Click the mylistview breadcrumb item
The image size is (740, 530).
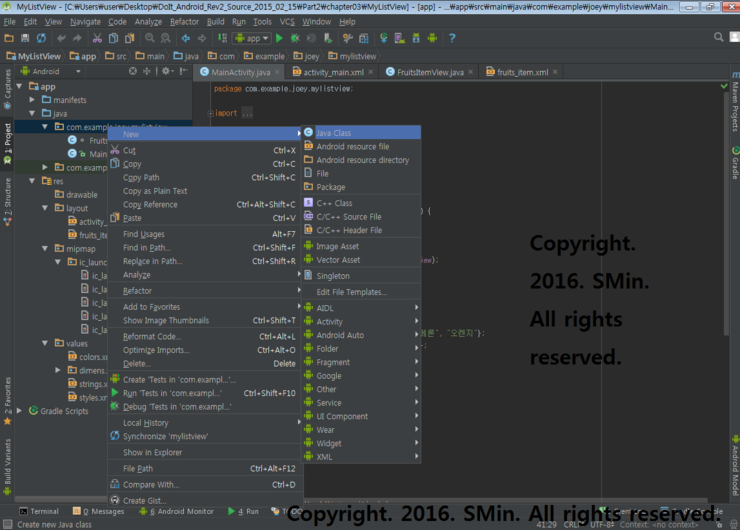(x=353, y=56)
